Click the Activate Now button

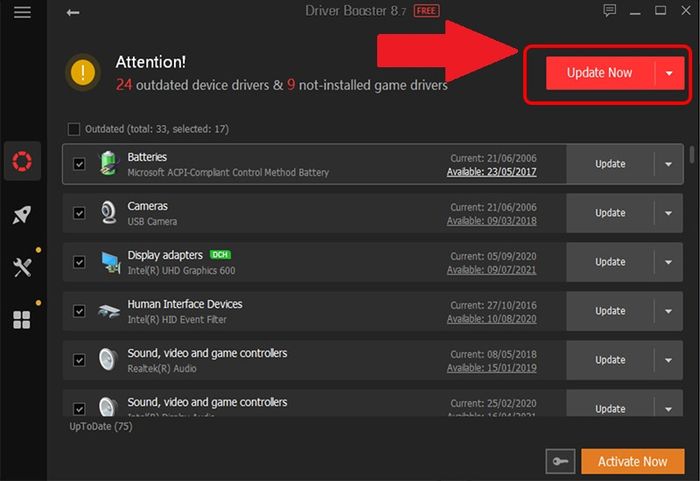click(633, 461)
